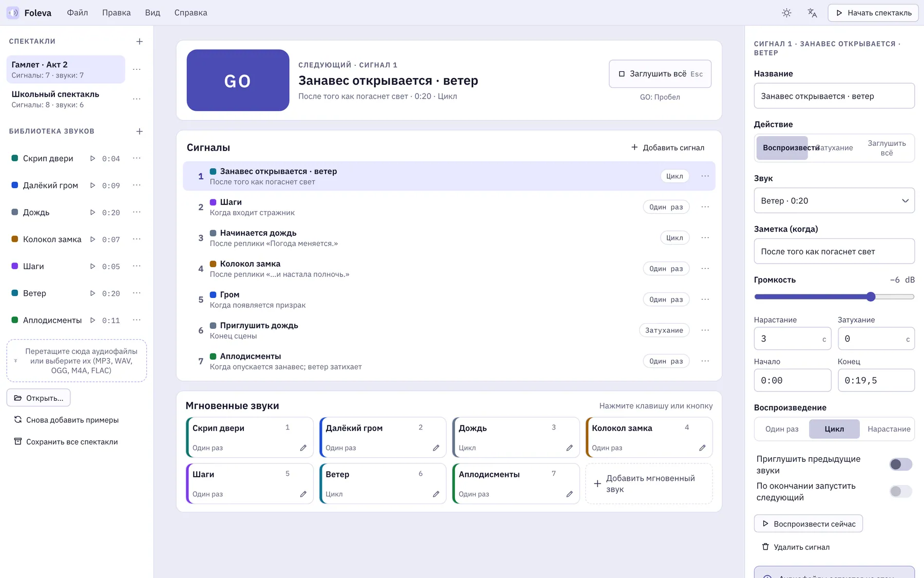The image size is (924, 578).
Task: Click the Заметка (когда) input field
Action: pyautogui.click(x=834, y=252)
